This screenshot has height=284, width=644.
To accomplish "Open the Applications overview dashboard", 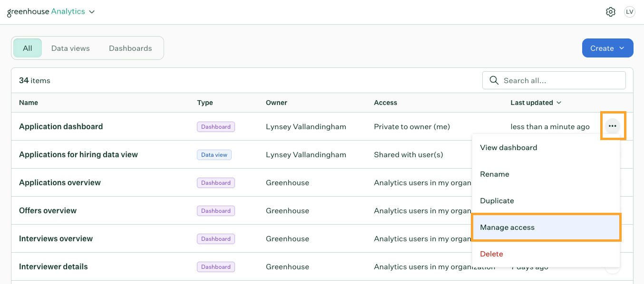I will [60, 182].
